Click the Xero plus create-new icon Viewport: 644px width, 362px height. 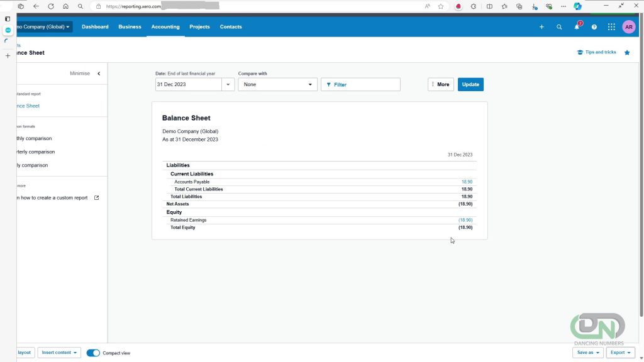(x=541, y=26)
